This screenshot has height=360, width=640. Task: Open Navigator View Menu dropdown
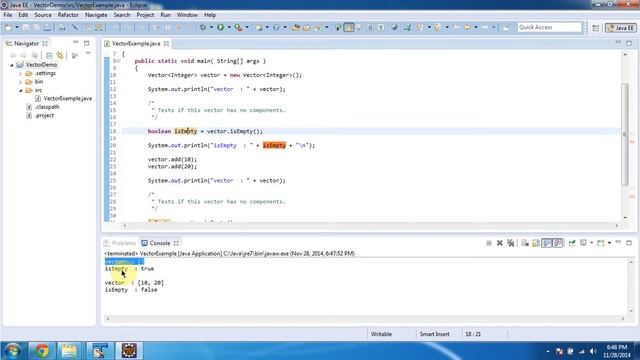click(88, 53)
